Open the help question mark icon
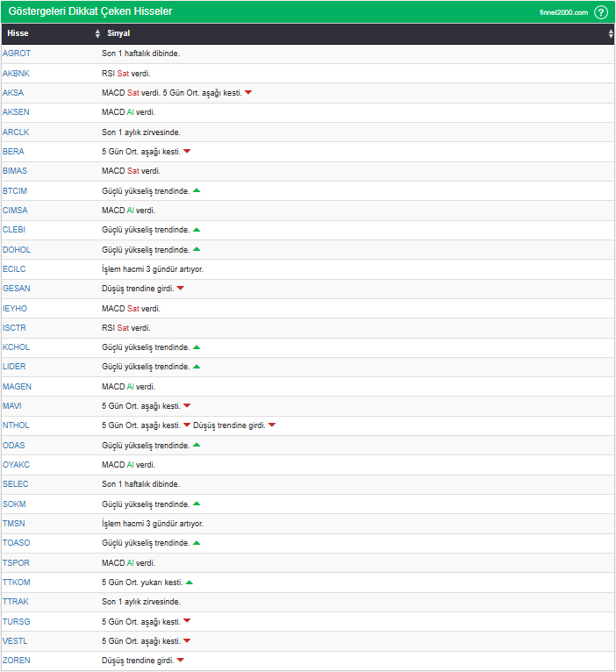The height and width of the screenshot is (672, 616). [600, 12]
